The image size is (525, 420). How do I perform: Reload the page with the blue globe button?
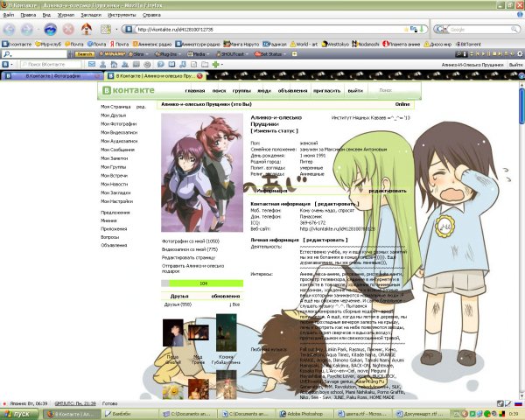[51, 30]
